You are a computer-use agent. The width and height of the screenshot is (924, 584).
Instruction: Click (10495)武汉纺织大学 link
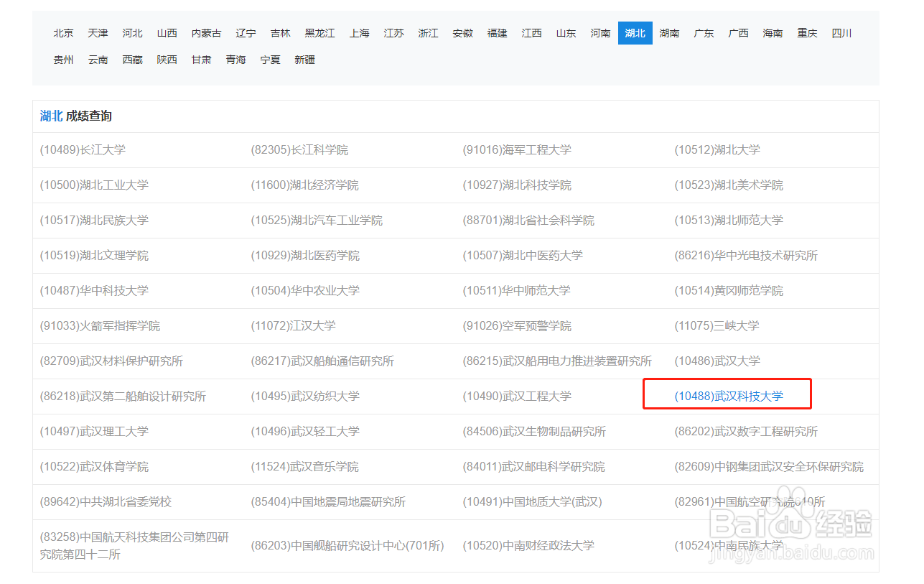pyautogui.click(x=305, y=397)
